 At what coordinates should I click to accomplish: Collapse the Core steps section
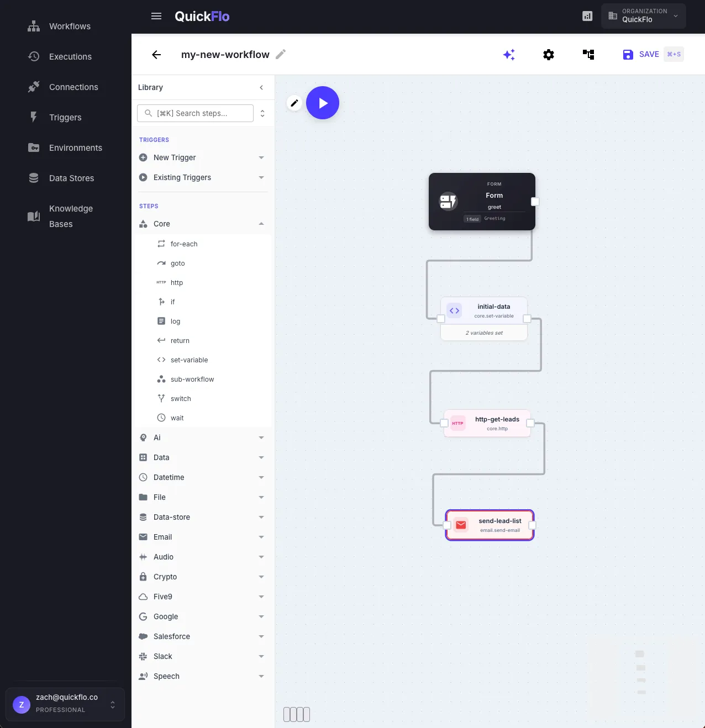click(x=261, y=224)
